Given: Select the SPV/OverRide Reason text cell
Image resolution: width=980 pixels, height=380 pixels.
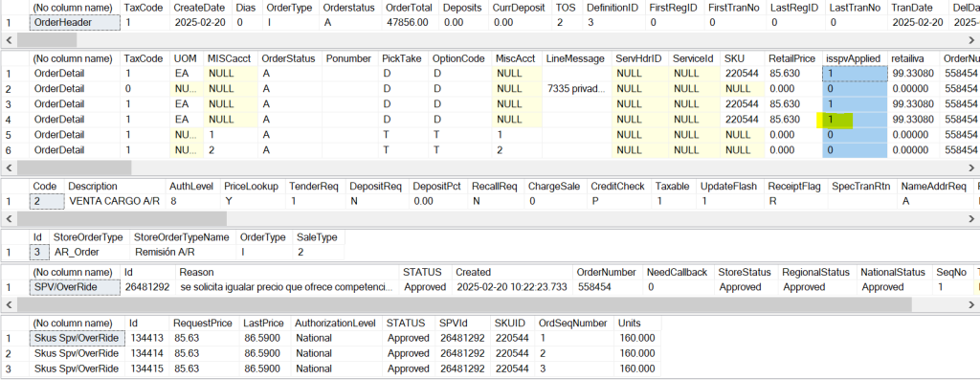Looking at the screenshot, I should point(287,287).
